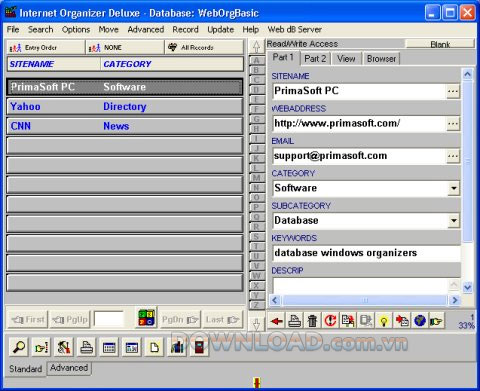Delete record using the trash can icon
The image size is (480, 391).
[x=313, y=321]
